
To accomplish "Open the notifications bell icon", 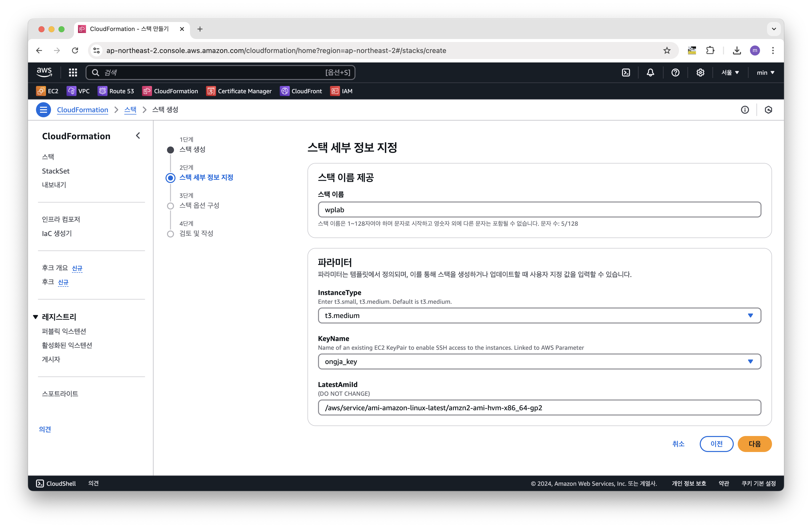I will 650,72.
